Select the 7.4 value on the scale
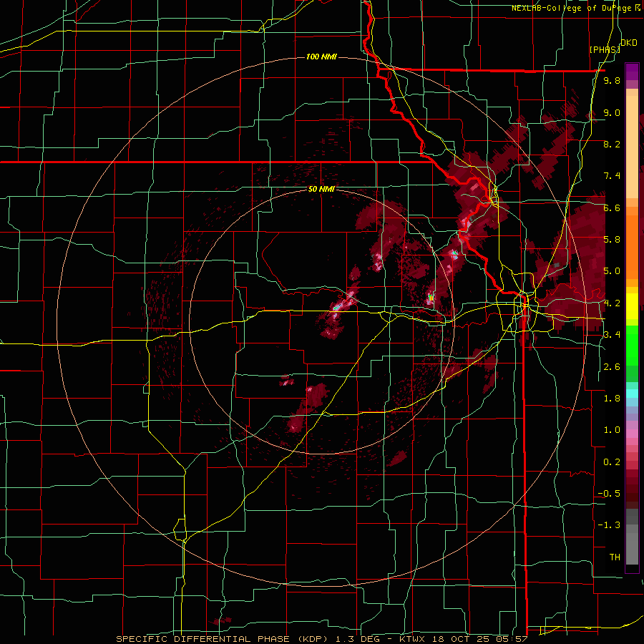The height and width of the screenshot is (644, 644). click(612, 176)
